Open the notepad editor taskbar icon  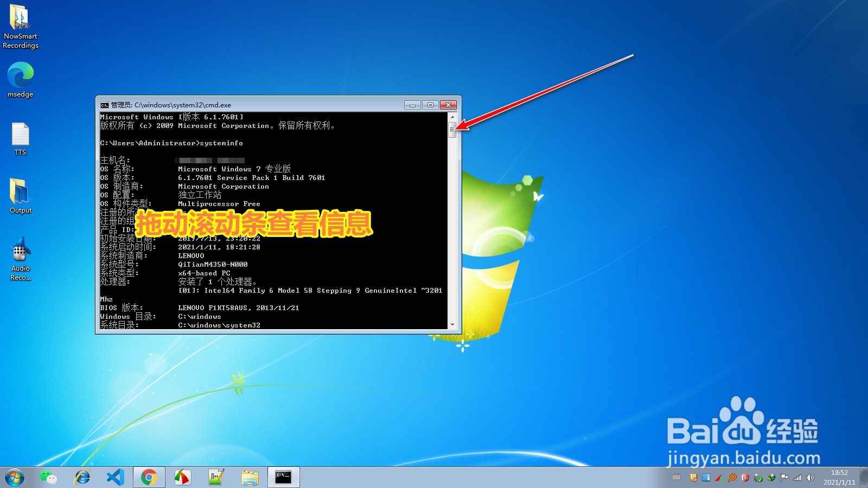[216, 477]
